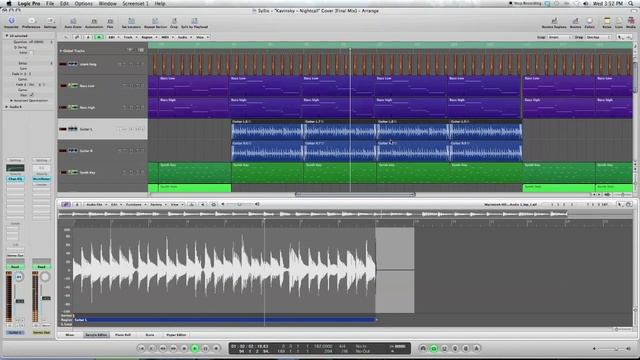This screenshot has width=640, height=360.
Task: Click the Arrange horizontal scrollbar
Action: pyautogui.click(x=355, y=195)
